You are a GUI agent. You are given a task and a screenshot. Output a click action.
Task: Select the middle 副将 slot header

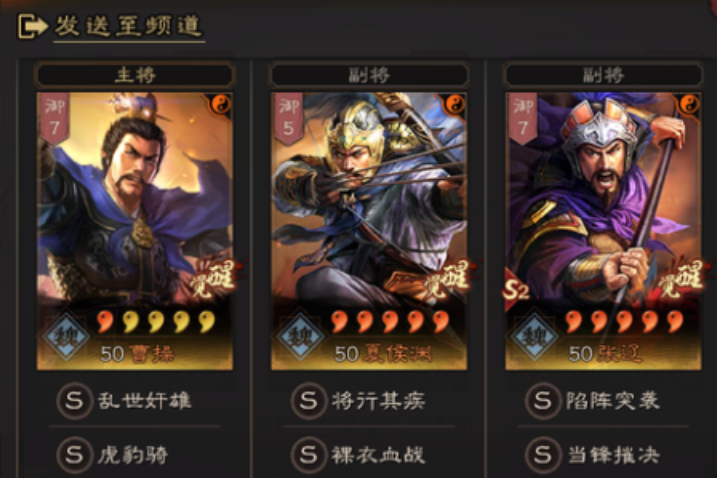coord(369,75)
